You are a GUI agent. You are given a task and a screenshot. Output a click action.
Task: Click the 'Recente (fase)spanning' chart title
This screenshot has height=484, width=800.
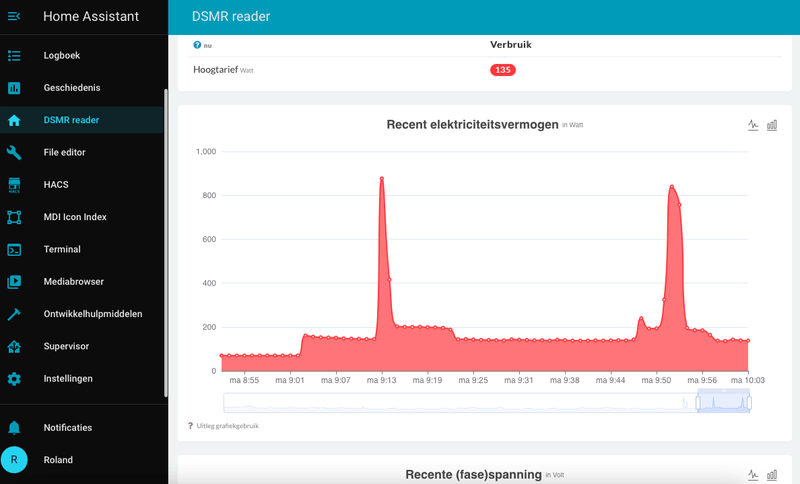(x=473, y=475)
